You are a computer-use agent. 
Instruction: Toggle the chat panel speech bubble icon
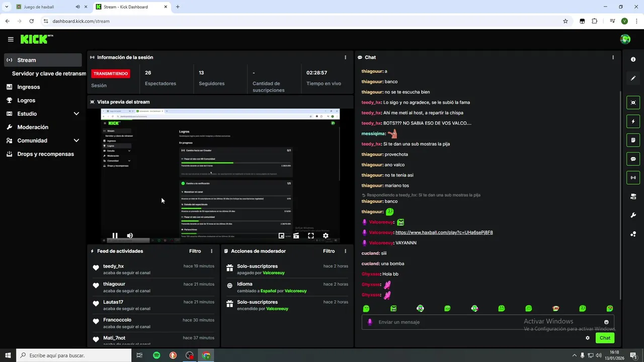[633, 159]
